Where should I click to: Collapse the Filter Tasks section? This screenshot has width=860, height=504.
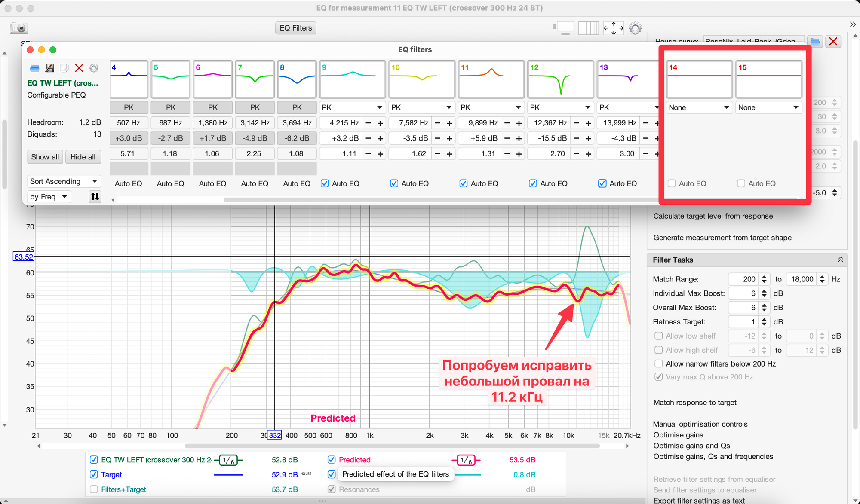point(840,260)
